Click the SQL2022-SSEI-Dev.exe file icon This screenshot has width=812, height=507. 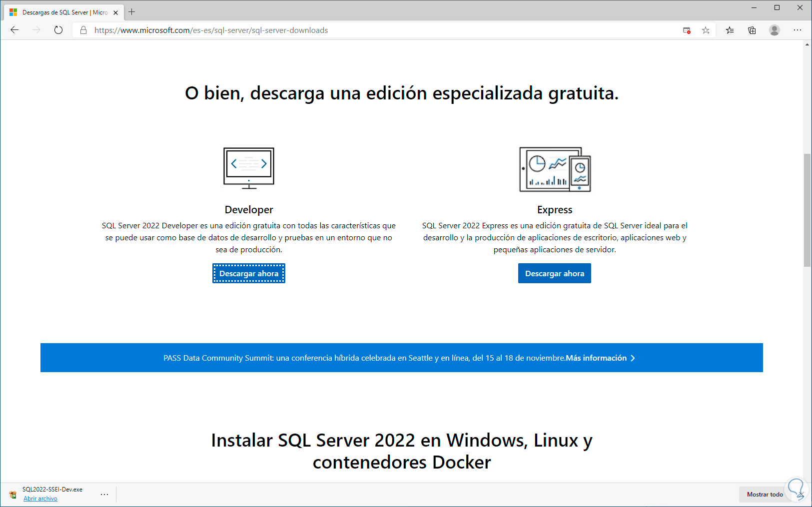[13, 495]
